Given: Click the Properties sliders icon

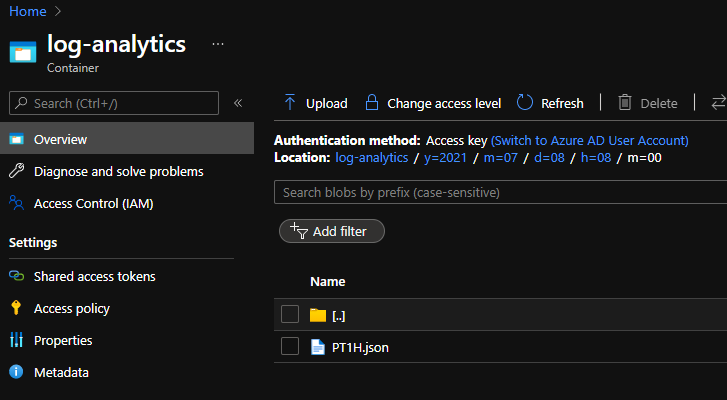Looking at the screenshot, I should click(x=16, y=340).
